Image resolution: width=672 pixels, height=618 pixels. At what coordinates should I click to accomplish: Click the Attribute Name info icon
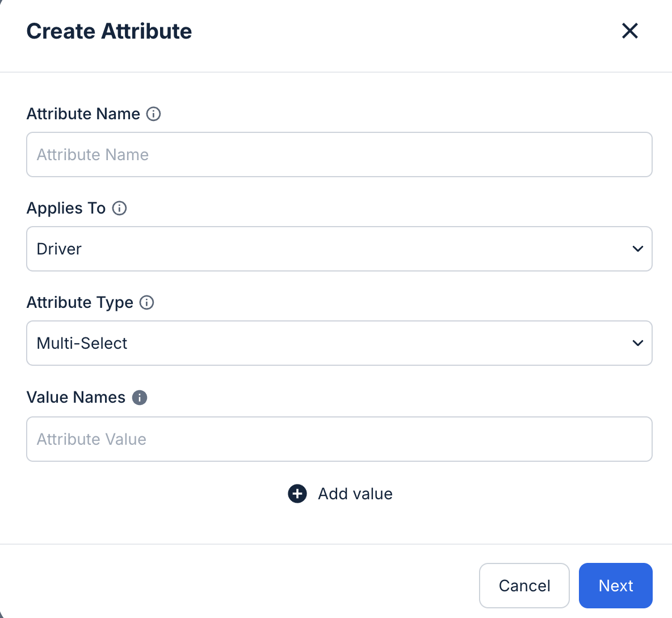coord(154,114)
